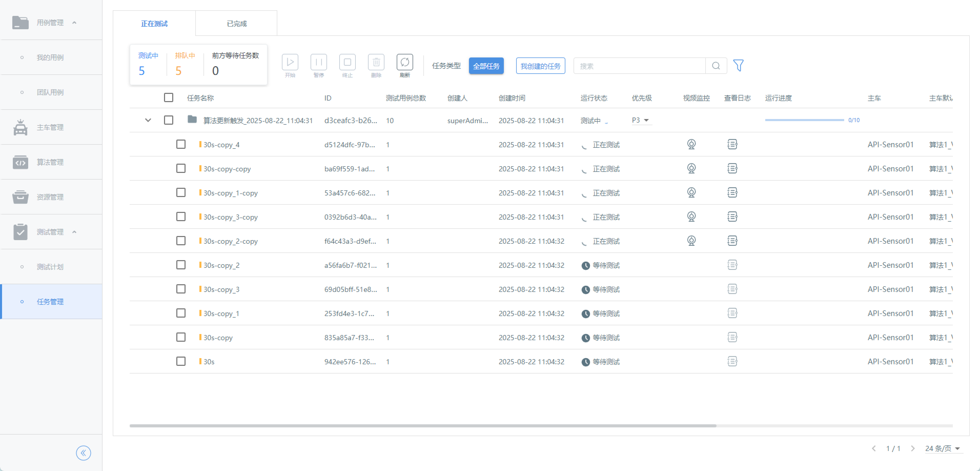Click the superAdmi... creator cell
The image size is (980, 471).
coord(467,121)
